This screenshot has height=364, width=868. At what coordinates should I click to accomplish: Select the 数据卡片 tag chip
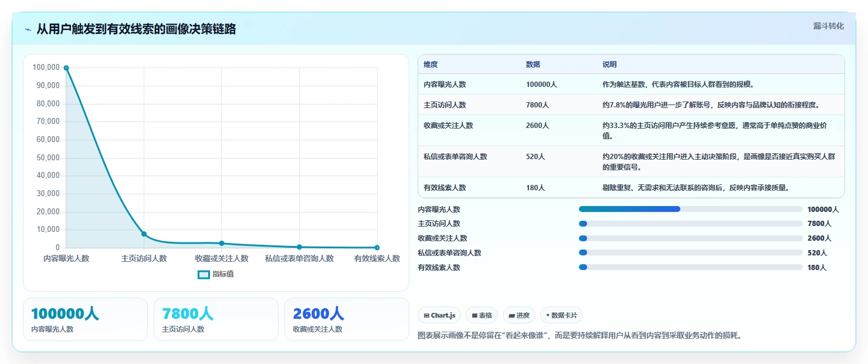tap(561, 315)
